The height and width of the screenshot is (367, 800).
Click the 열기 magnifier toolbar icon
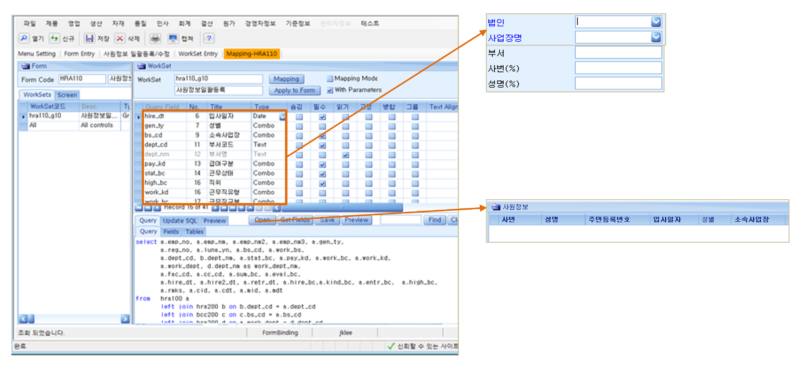coord(24,38)
